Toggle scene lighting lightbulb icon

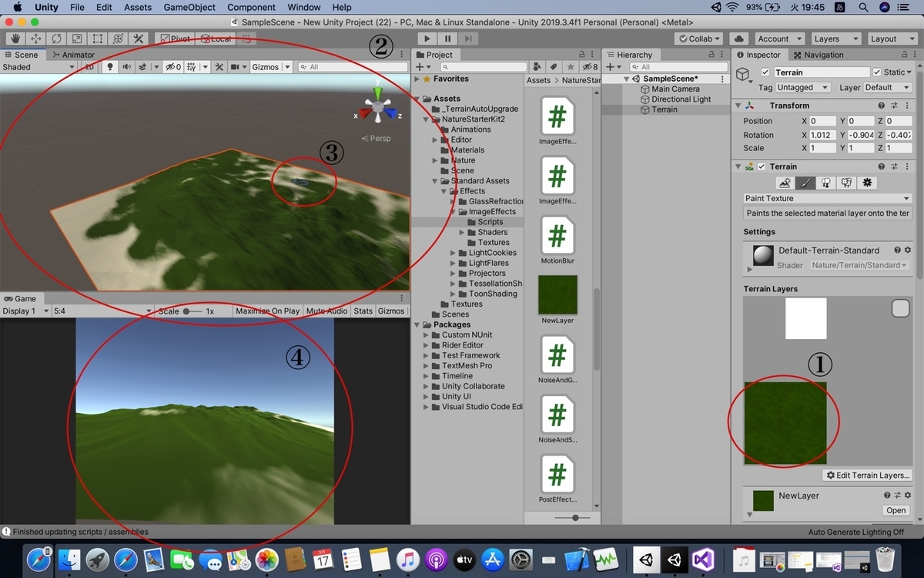point(110,67)
